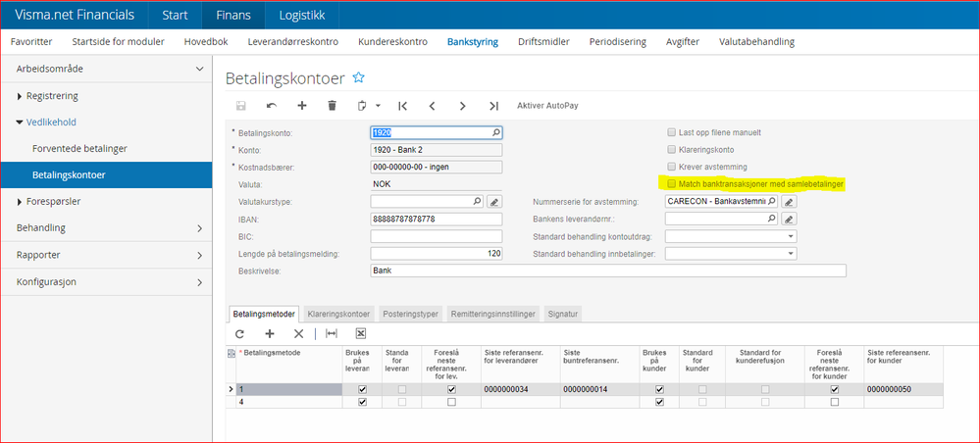Image resolution: width=980 pixels, height=443 pixels.
Task: Click the BIC input field
Action: [x=437, y=237]
